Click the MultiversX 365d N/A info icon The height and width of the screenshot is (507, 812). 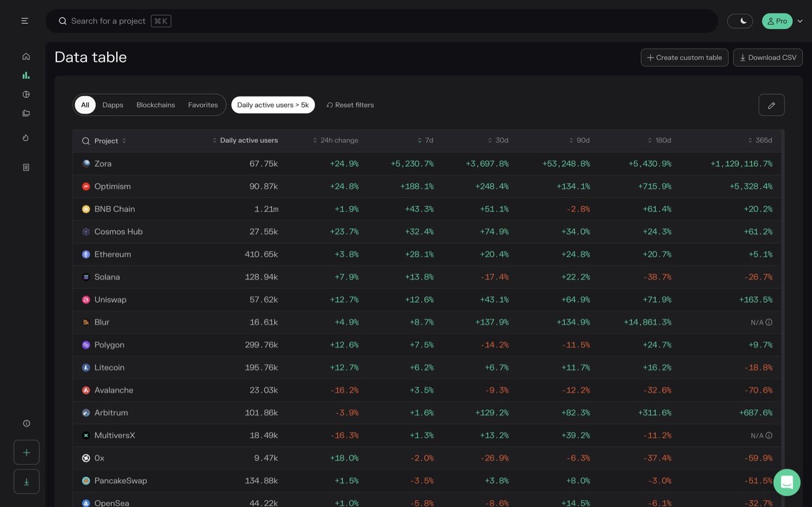[769, 435]
